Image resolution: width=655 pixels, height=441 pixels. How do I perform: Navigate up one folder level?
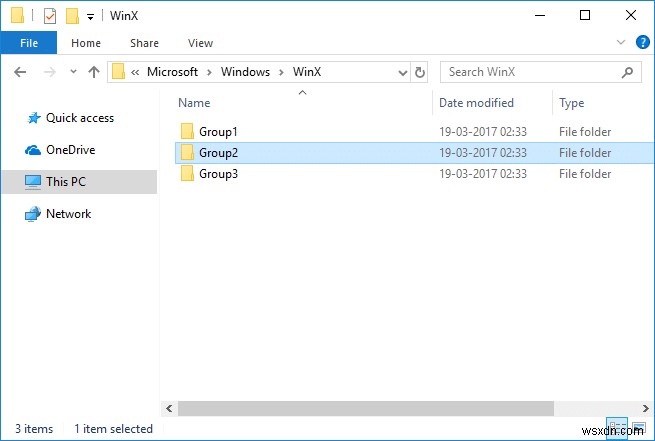(x=94, y=72)
